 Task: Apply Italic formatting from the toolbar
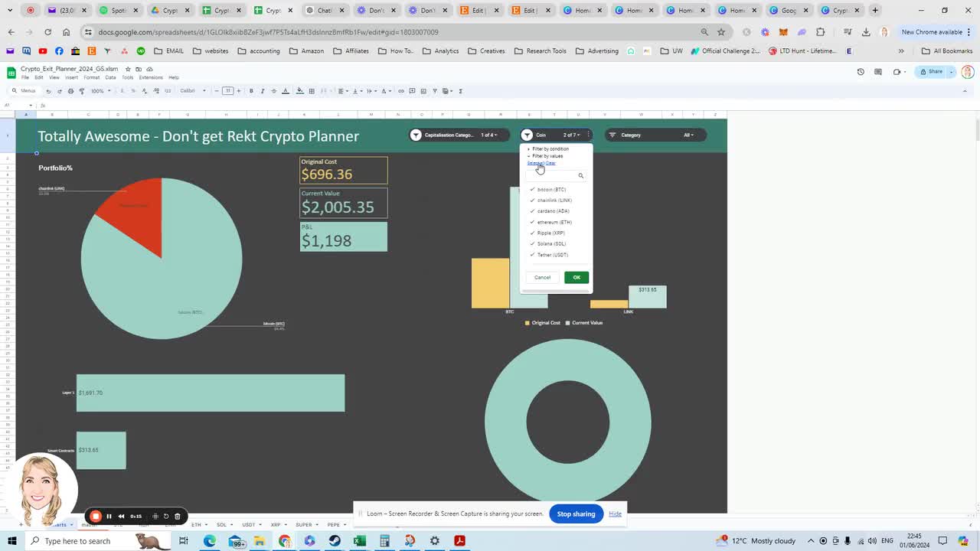click(263, 90)
